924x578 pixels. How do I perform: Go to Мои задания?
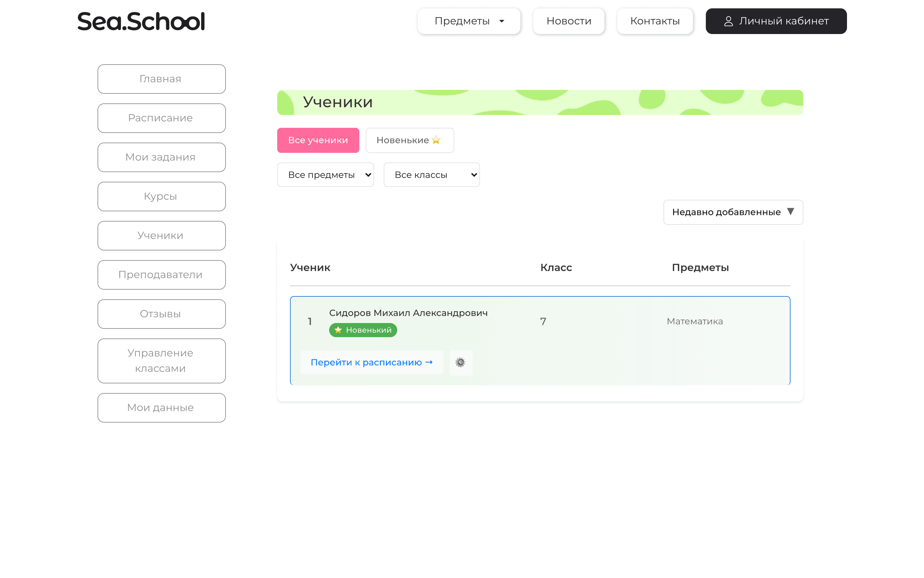(x=161, y=157)
